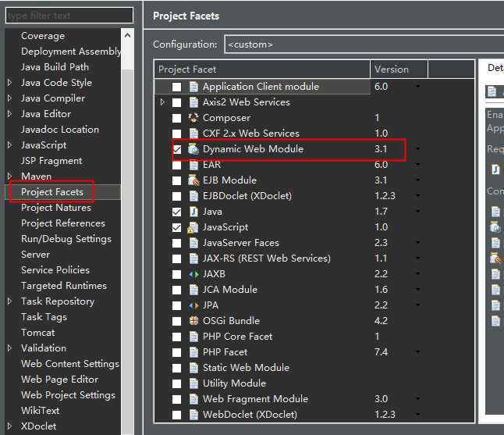Open Java Build Path settings page
The width and height of the screenshot is (504, 435).
(55, 67)
